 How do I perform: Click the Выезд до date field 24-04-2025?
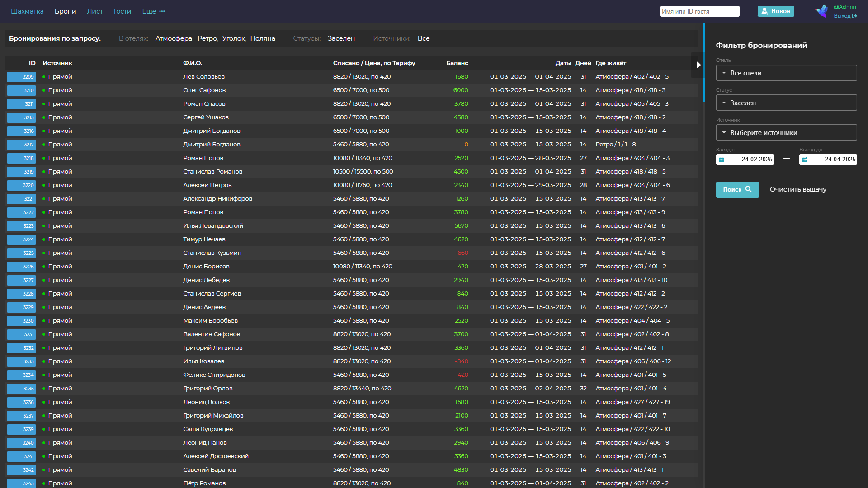828,160
